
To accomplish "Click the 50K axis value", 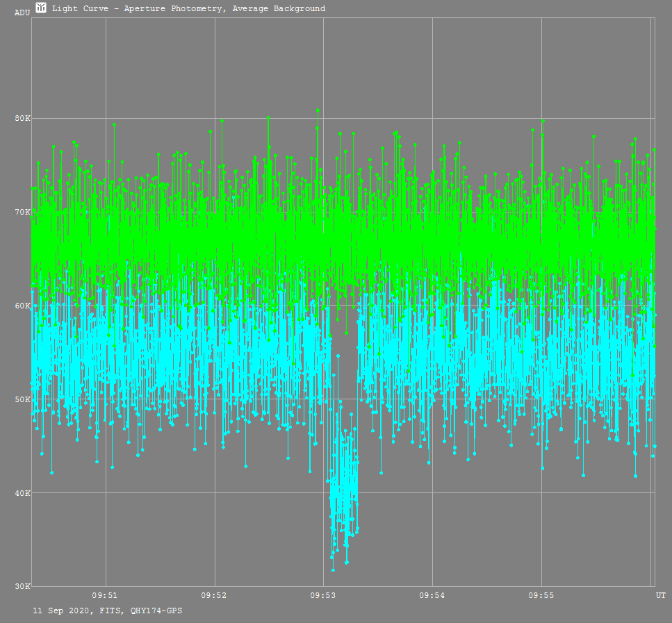I will click(23, 399).
